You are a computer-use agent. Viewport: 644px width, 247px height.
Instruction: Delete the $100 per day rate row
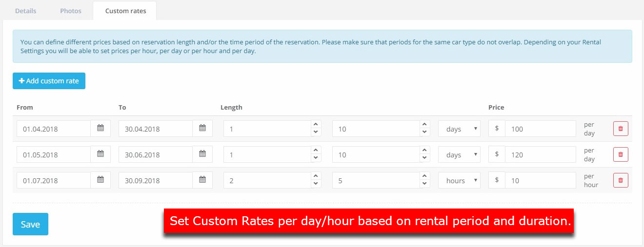point(621,129)
